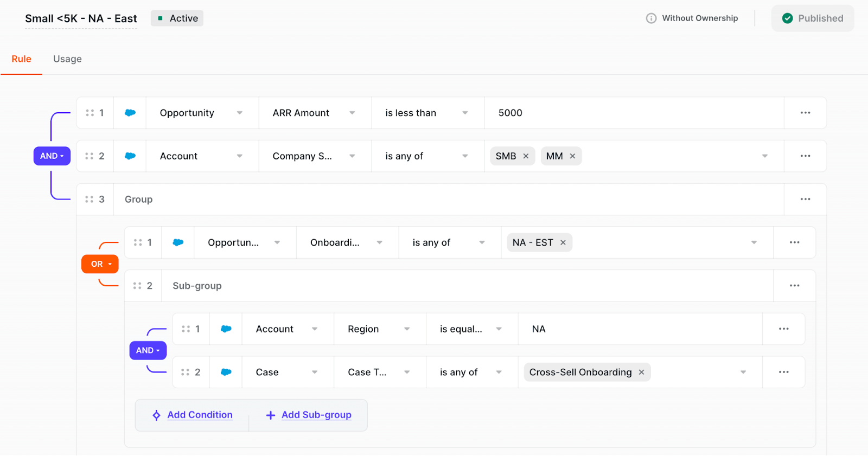Open the three-dot menu for Group row
Screen dimensions: 868x456
pyautogui.click(x=805, y=199)
